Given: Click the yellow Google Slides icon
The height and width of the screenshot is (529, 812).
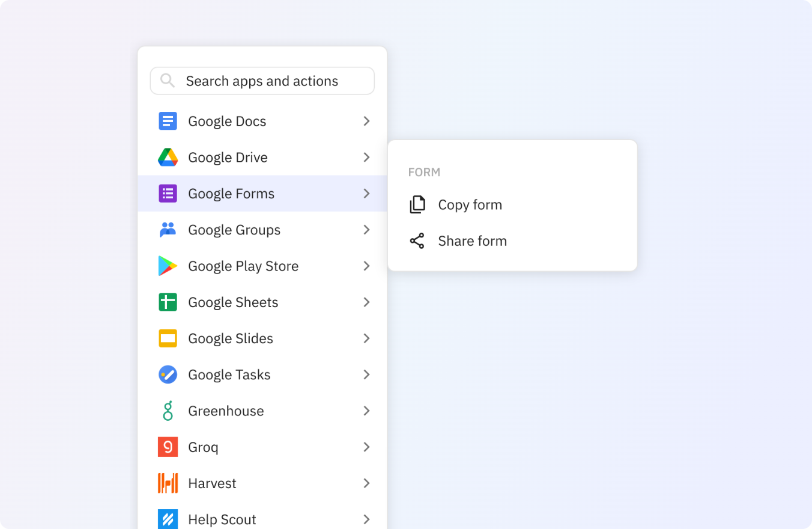Looking at the screenshot, I should click(168, 338).
